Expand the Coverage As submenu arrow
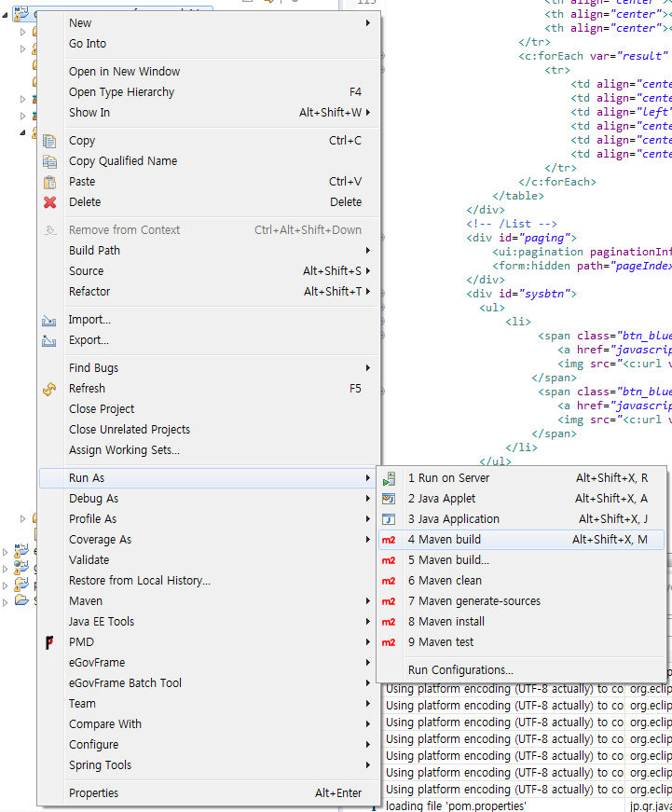The width and height of the screenshot is (672, 812). pyautogui.click(x=368, y=540)
